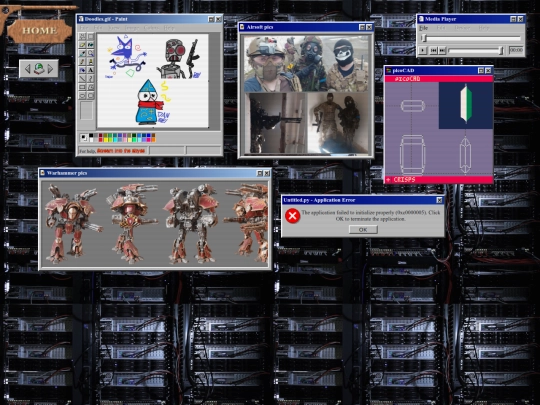Click the CRISPS label in picoCAD footer
This screenshot has height=405, width=540.
click(404, 180)
